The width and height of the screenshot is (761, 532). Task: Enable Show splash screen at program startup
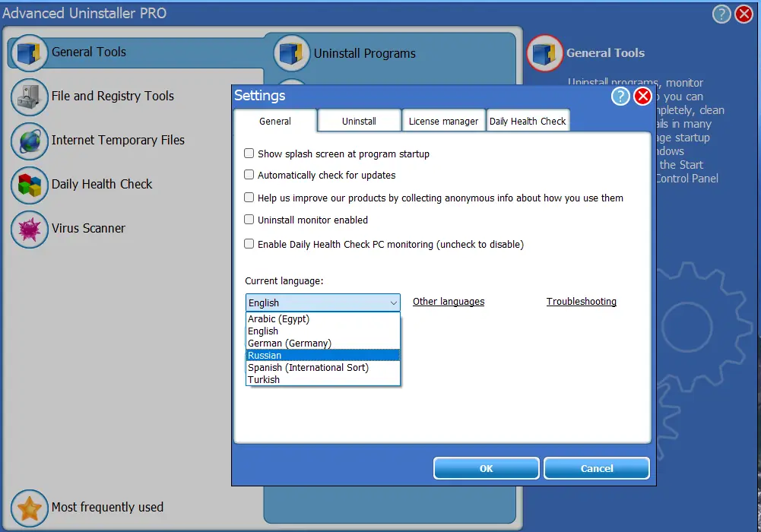tap(249, 154)
